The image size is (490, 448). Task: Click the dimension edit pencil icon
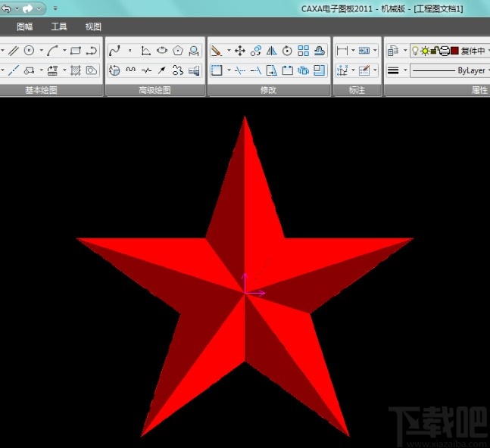coord(364,70)
